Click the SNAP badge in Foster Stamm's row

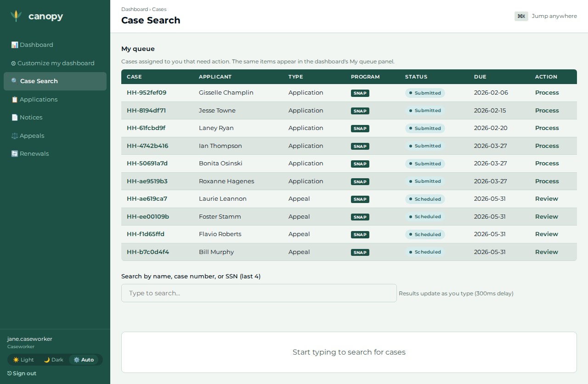click(360, 217)
